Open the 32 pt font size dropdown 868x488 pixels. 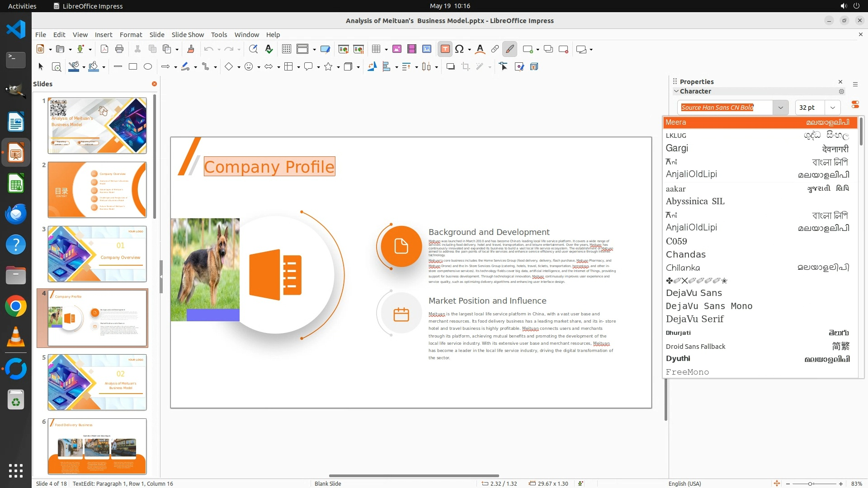[832, 108]
